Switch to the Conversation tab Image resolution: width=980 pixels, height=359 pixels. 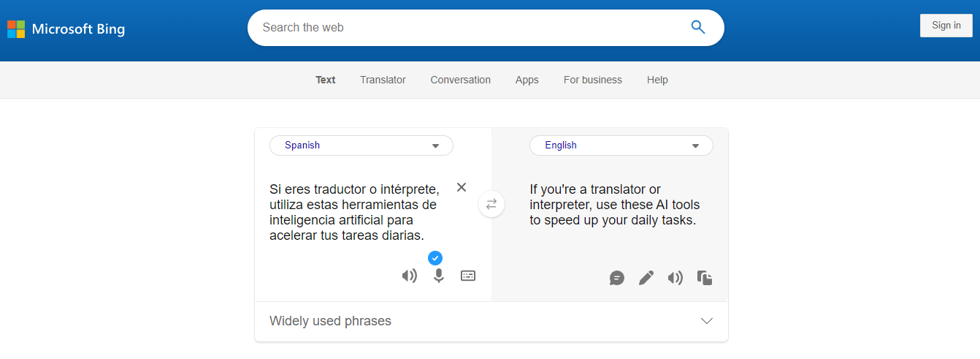(460, 80)
